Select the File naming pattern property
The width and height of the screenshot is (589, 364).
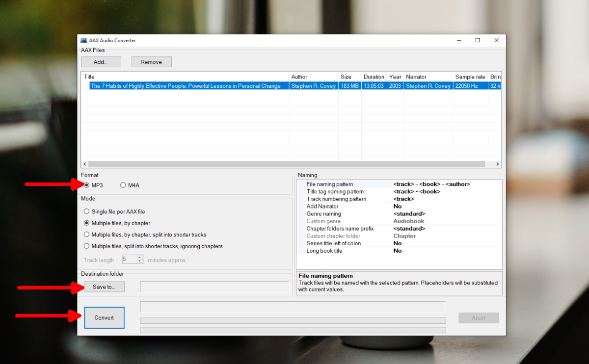[399, 184]
